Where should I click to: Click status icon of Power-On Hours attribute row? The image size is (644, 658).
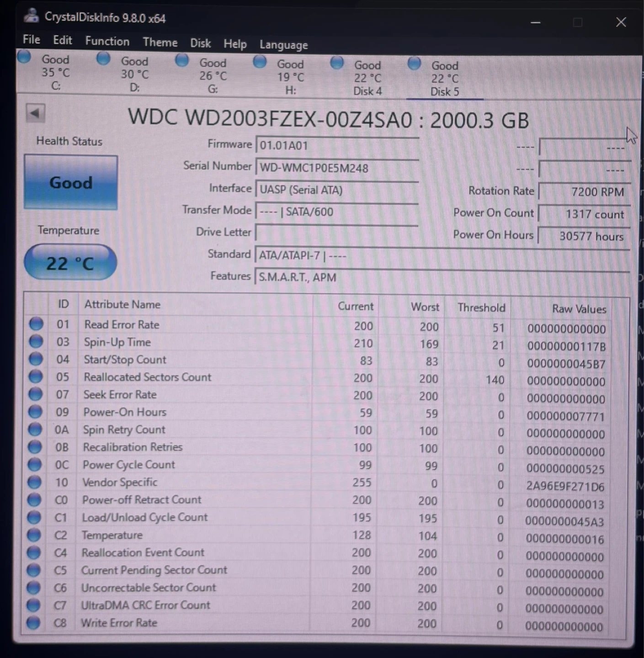pyautogui.click(x=35, y=411)
